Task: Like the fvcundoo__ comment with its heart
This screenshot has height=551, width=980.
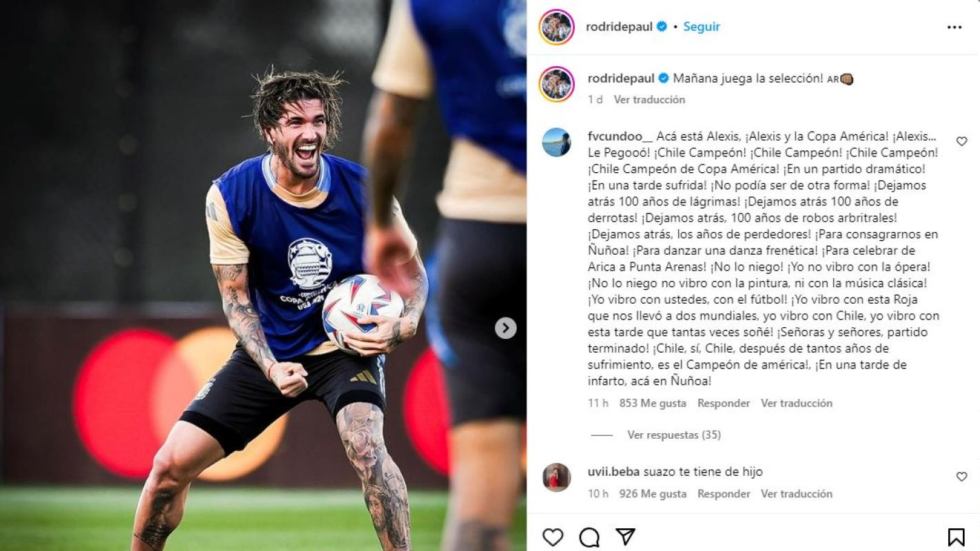Action: click(x=961, y=141)
